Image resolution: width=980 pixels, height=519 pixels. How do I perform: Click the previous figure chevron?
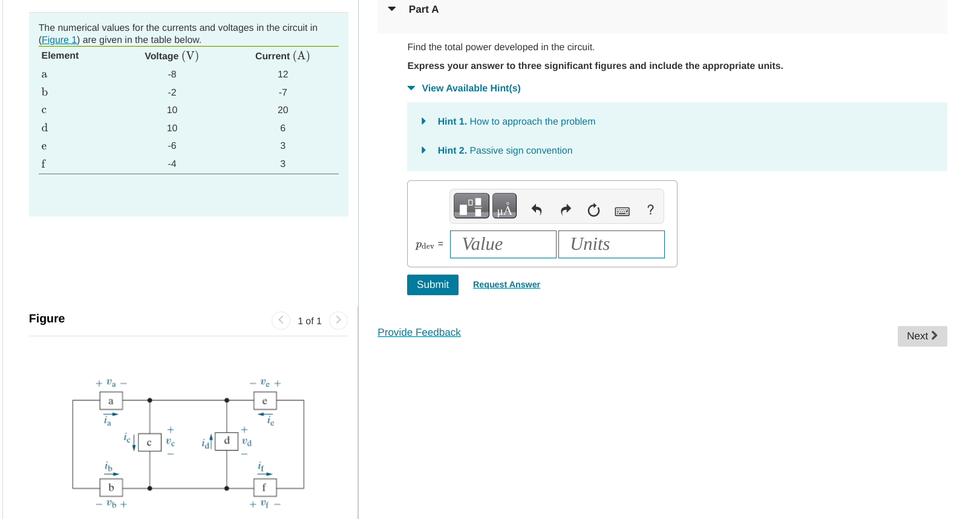coord(281,321)
